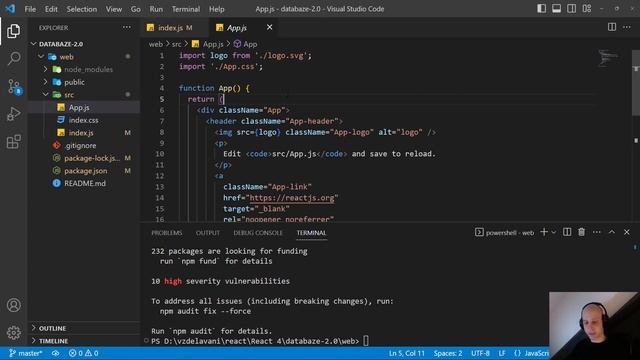Expand the OUTLINE section
The image size is (640, 360).
click(84, 328)
